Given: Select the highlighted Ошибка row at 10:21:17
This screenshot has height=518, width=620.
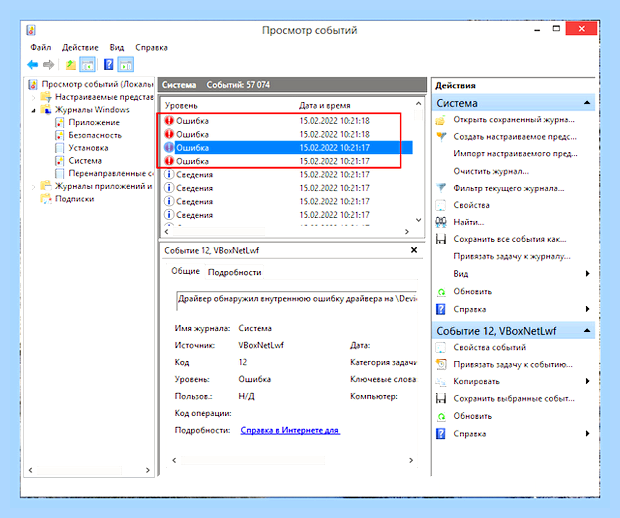Looking at the screenshot, I should click(288, 147).
